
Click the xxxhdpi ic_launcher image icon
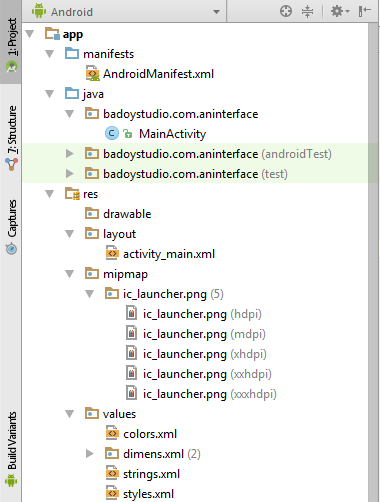tap(132, 393)
